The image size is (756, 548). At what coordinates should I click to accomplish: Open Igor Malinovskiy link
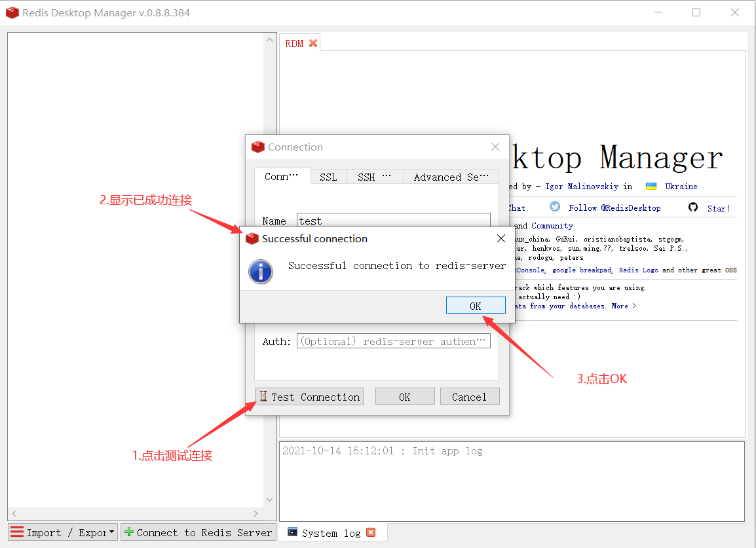click(x=582, y=187)
